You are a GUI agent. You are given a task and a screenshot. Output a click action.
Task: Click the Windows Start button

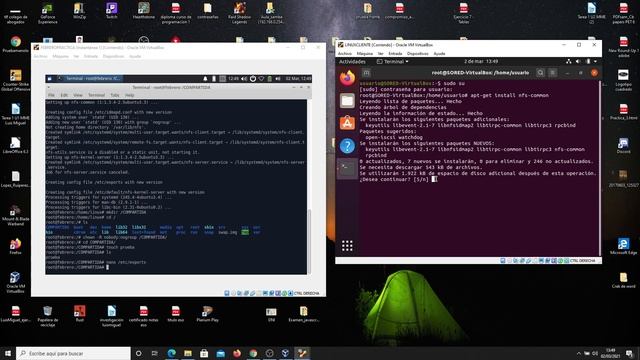tap(8, 353)
